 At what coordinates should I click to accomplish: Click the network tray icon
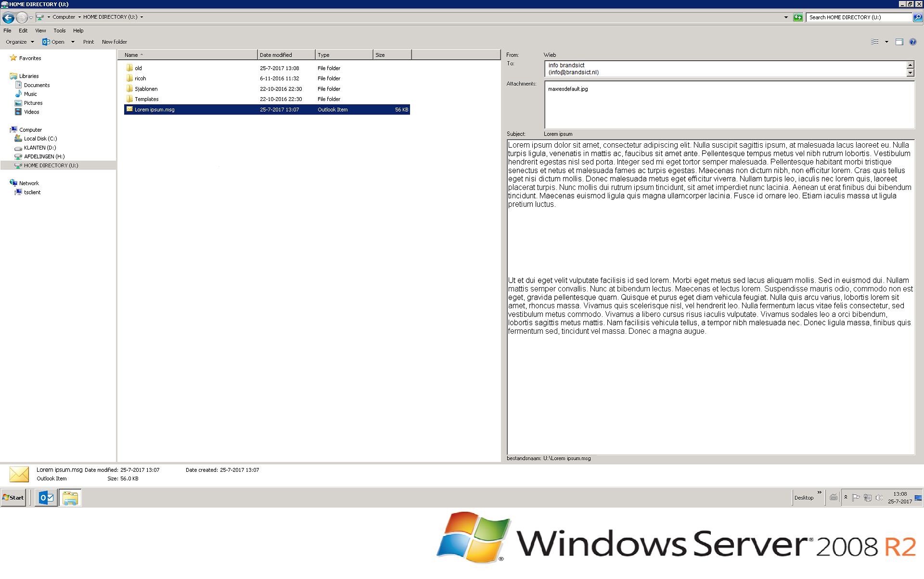tap(868, 498)
